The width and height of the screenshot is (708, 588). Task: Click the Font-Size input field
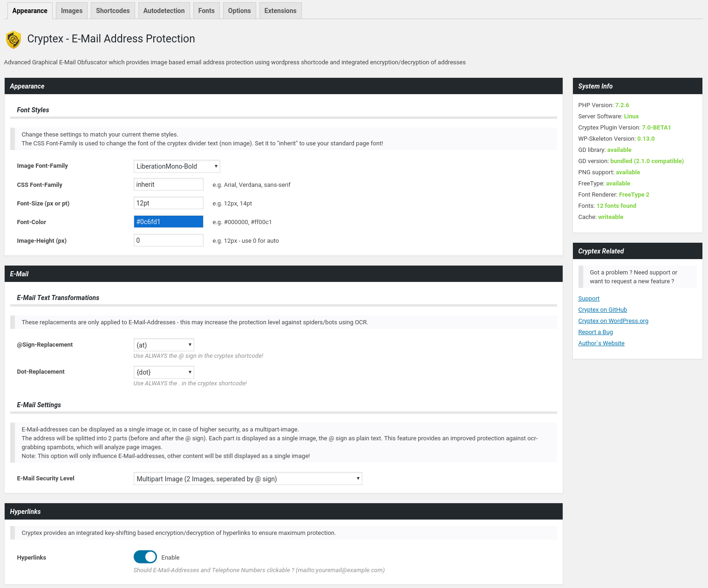coord(169,203)
